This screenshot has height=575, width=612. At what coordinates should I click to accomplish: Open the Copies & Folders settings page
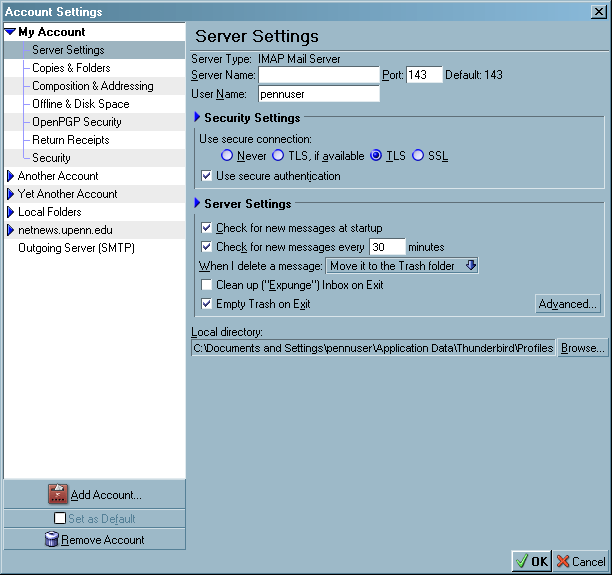(x=71, y=68)
